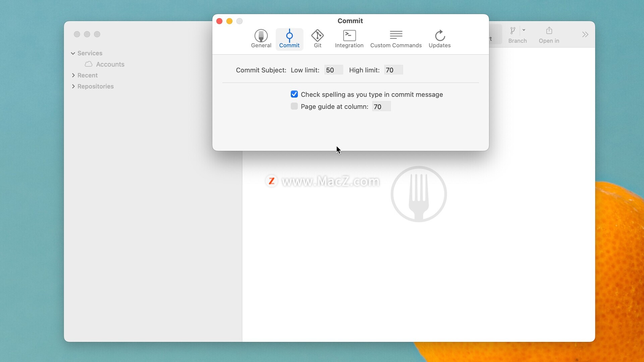Select the Commit preferences tab
Image resolution: width=644 pixels, height=362 pixels.
(x=289, y=39)
